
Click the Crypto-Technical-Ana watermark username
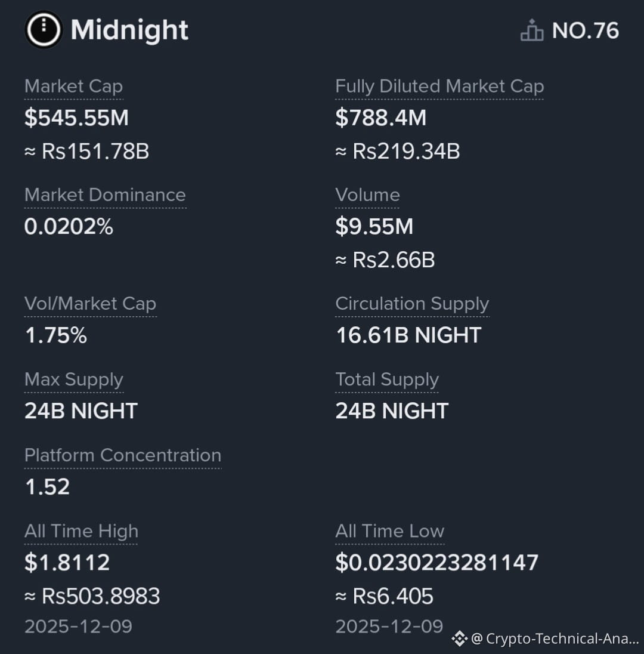pos(555,638)
